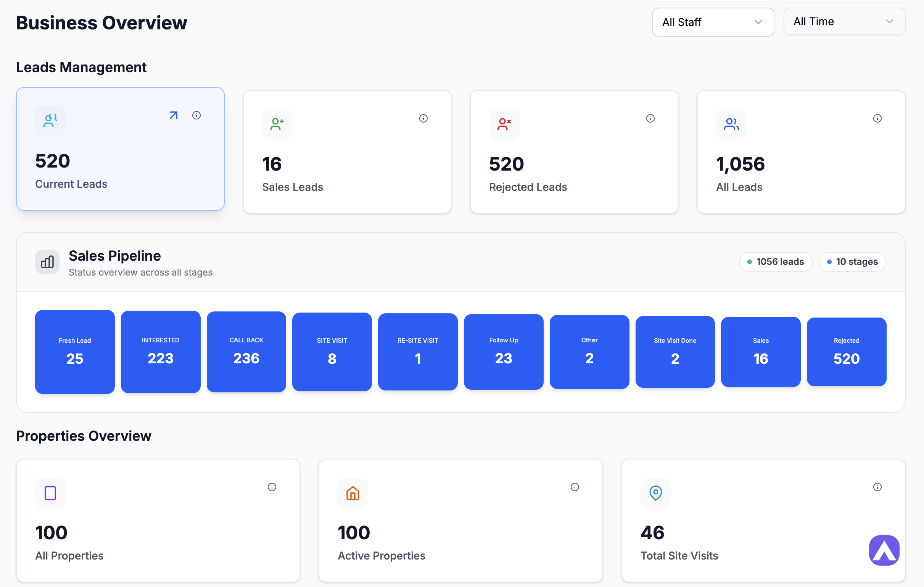Select the CALL BACK pipeline stage

(x=246, y=352)
